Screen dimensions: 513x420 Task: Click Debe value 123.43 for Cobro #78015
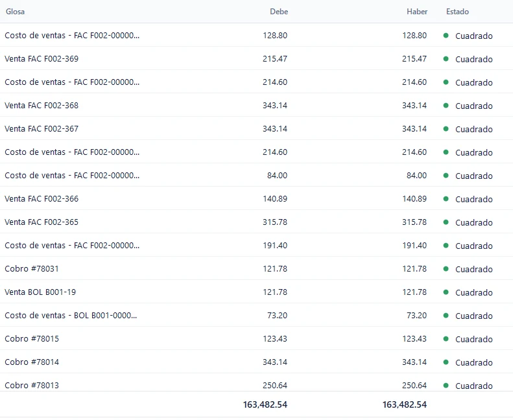(275, 338)
